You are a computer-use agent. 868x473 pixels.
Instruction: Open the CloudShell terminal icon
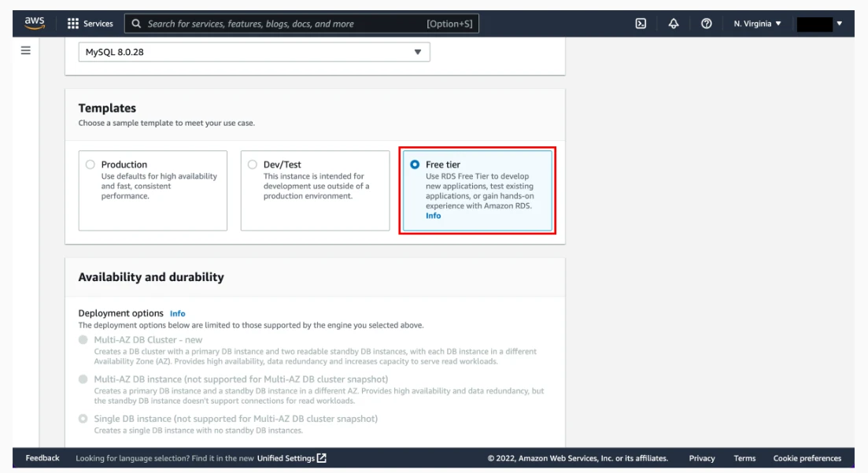tap(641, 24)
